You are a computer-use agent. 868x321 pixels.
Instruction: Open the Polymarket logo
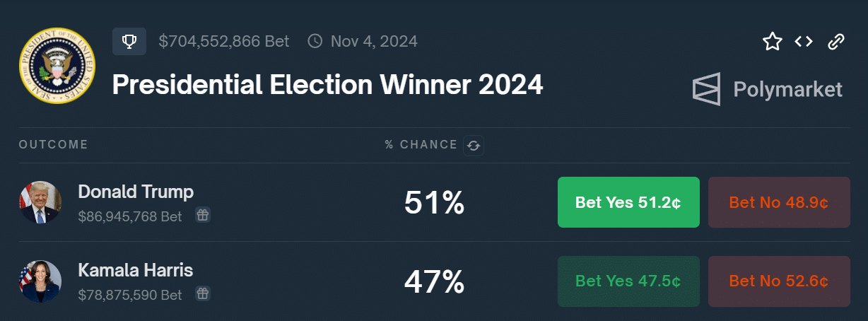tap(768, 89)
